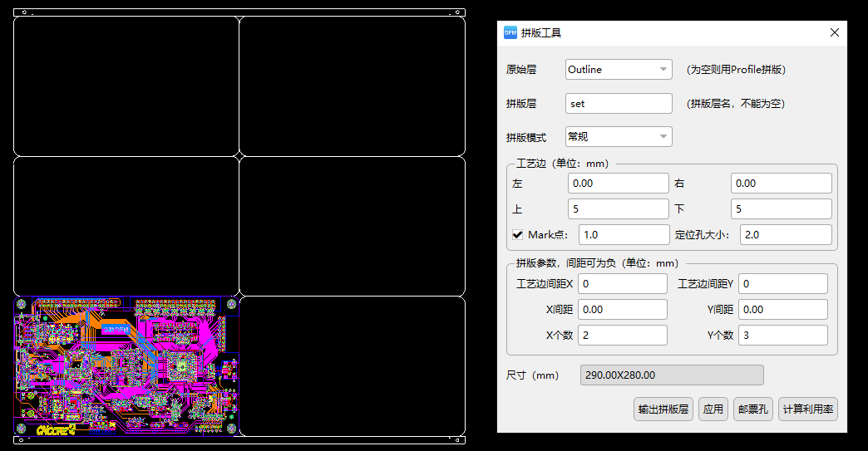The width and height of the screenshot is (868, 451).
Task: Click the 计算利用率 button
Action: click(x=807, y=409)
